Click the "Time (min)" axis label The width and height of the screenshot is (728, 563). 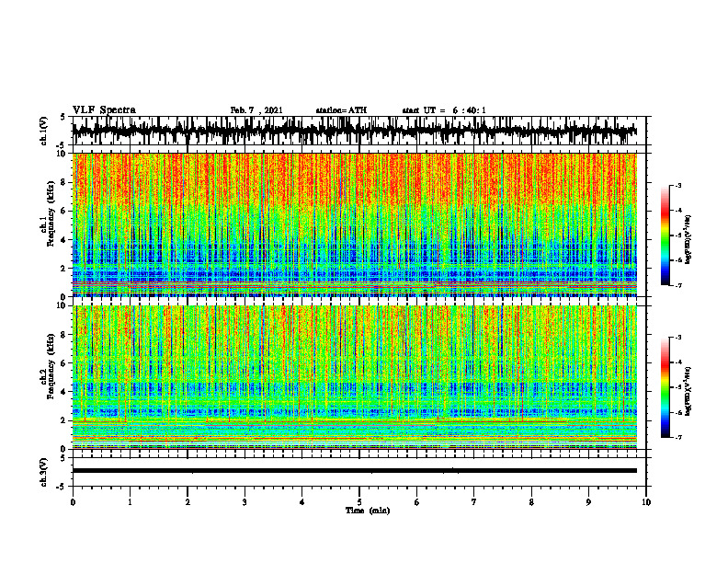pos(368,511)
